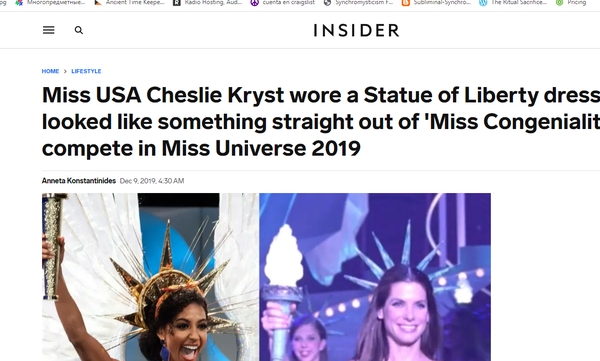Open the Miss Congeniality movie still
This screenshot has height=361, width=600.
click(375, 277)
